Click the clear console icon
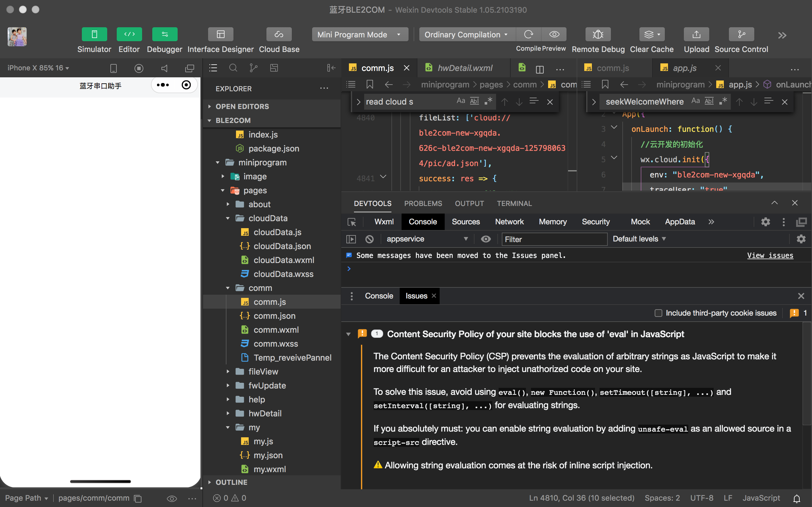 (x=370, y=239)
